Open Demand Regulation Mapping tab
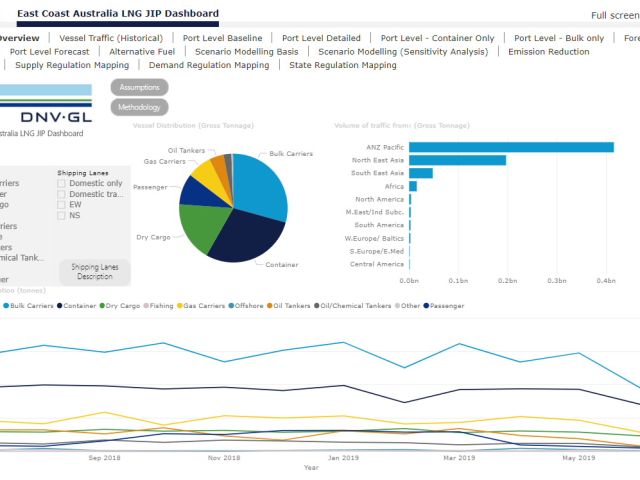Image resolution: width=640 pixels, height=480 pixels. pos(209,65)
